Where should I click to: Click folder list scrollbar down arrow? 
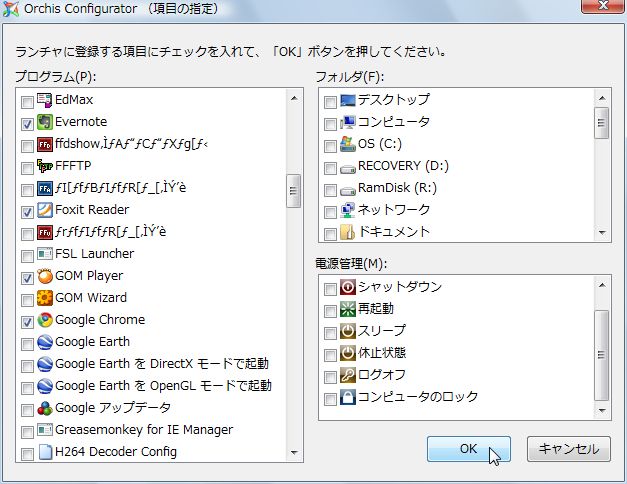point(602,233)
